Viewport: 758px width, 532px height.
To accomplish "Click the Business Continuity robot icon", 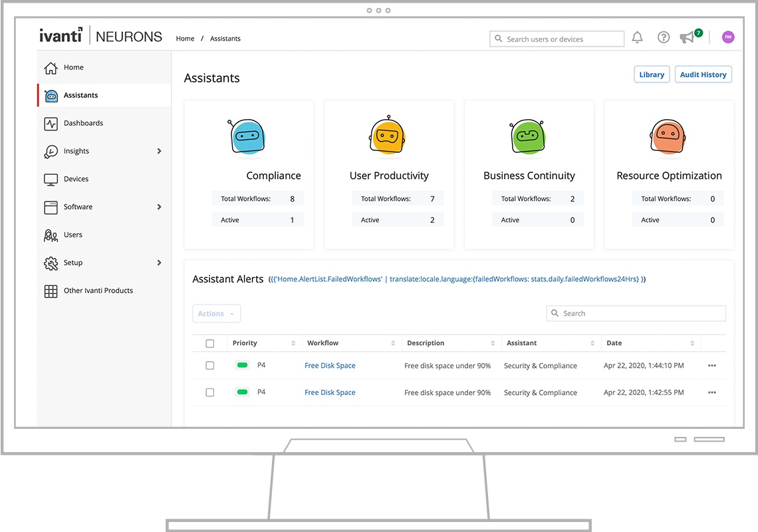I will click(x=527, y=138).
